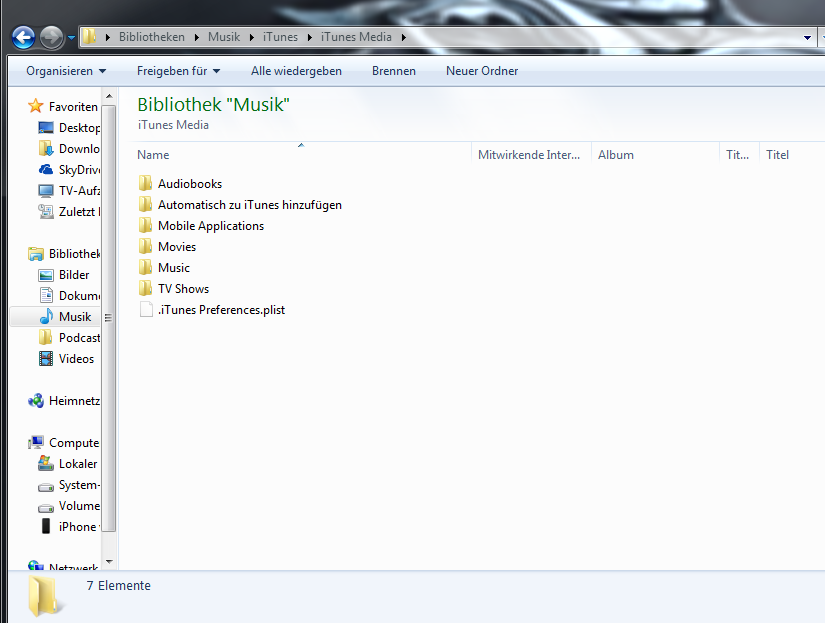Select Volume drive icon in sidebar
Image resolution: width=825 pixels, height=623 pixels.
[x=46, y=508]
